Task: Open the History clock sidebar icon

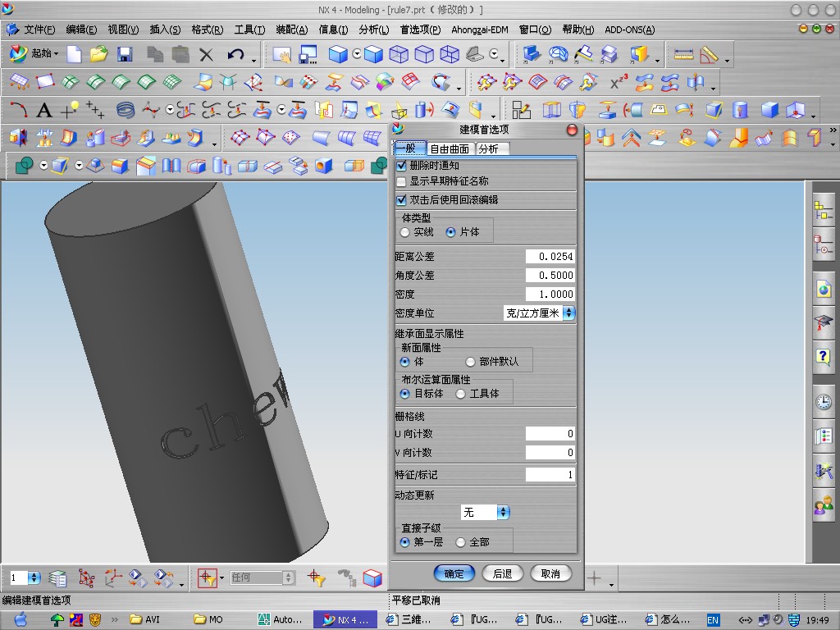Action: 824,401
